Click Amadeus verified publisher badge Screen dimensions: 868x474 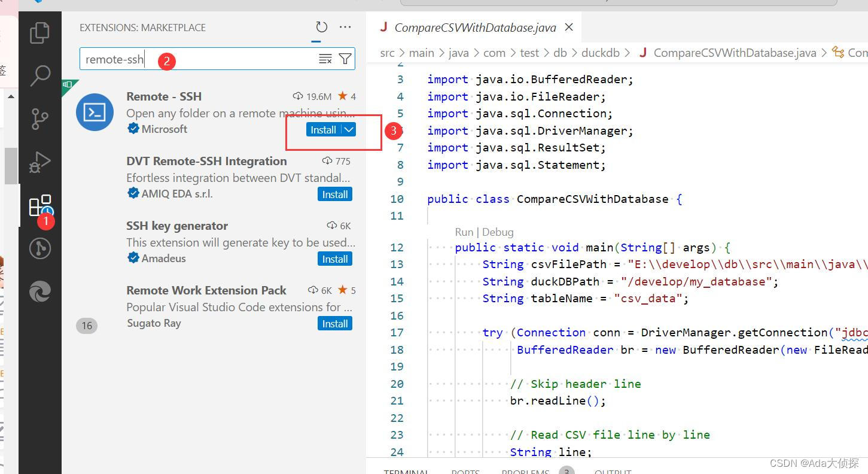click(133, 258)
